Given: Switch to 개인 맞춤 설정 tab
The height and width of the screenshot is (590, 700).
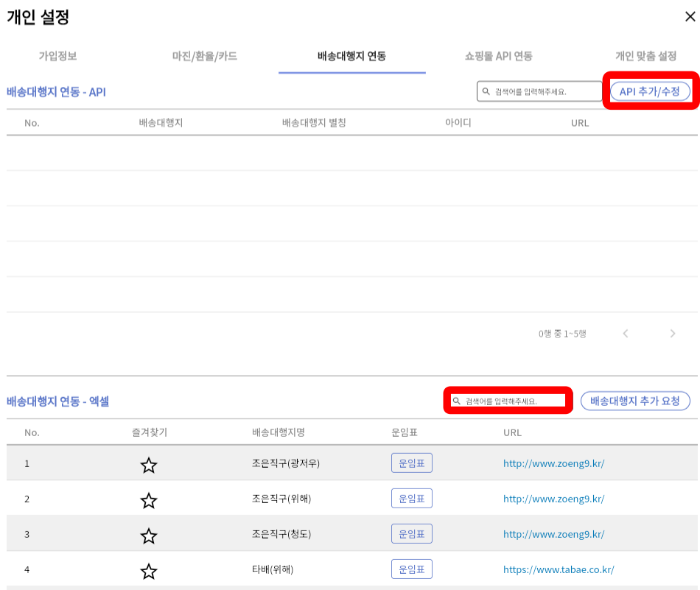Looking at the screenshot, I should click(x=645, y=56).
